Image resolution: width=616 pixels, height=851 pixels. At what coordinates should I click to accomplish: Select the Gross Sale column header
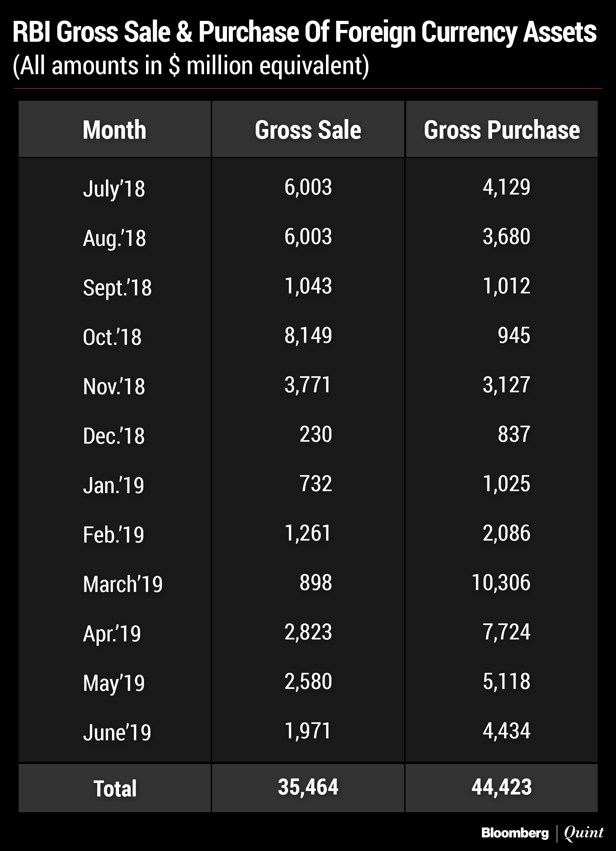tap(308, 130)
